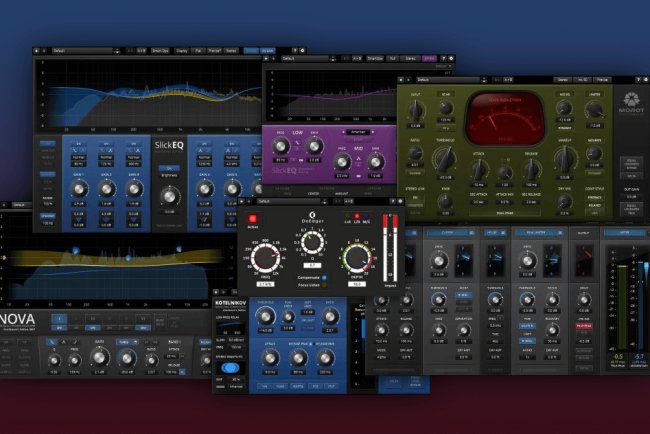The image size is (650, 434).
Task: Open preset dropdown in purple SlickEQ toolbar
Action: tap(306, 58)
